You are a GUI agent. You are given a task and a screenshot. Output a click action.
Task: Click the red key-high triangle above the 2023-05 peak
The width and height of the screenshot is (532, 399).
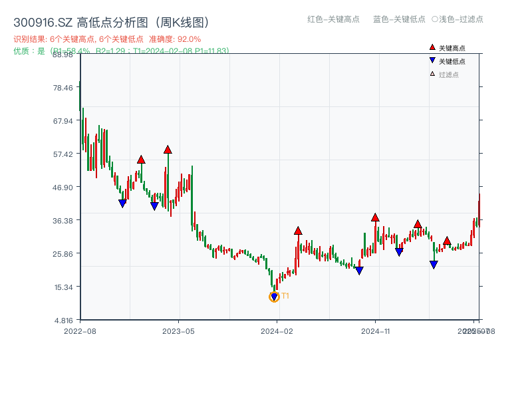(x=168, y=150)
